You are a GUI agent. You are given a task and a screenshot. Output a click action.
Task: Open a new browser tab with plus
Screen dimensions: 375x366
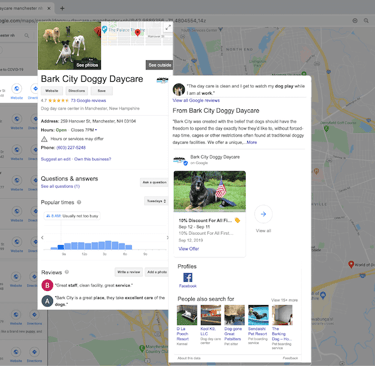[x=62, y=8]
